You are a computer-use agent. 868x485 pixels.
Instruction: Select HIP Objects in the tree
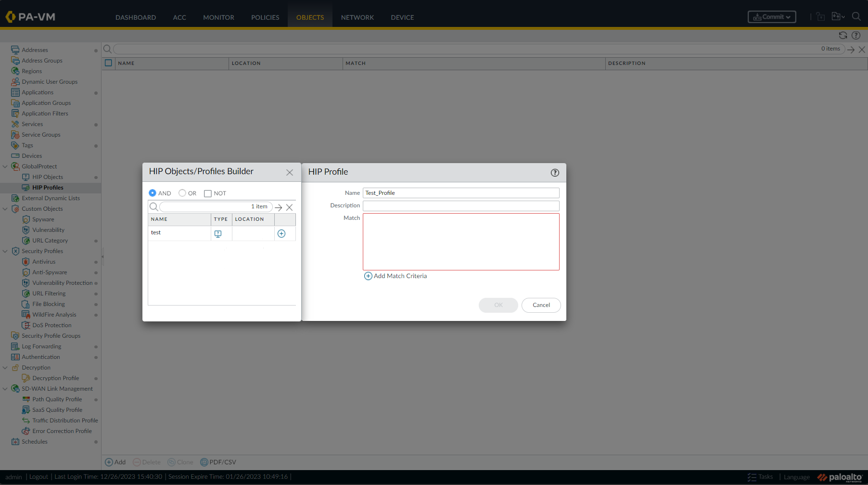tap(48, 177)
